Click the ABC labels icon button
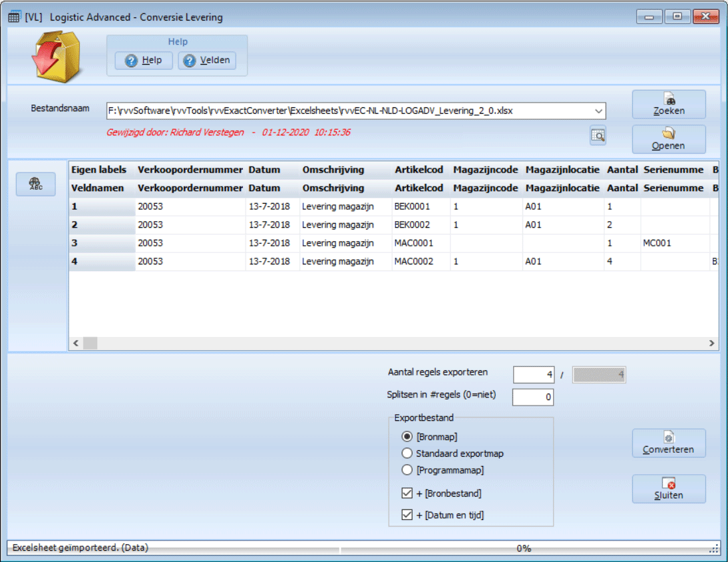Screen dimensions: 728x562 click(x=36, y=184)
